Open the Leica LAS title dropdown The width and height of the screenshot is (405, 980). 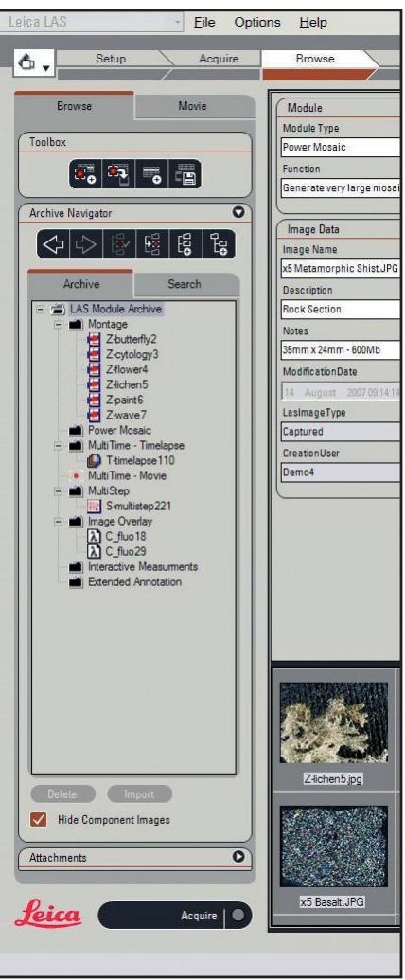tap(180, 23)
